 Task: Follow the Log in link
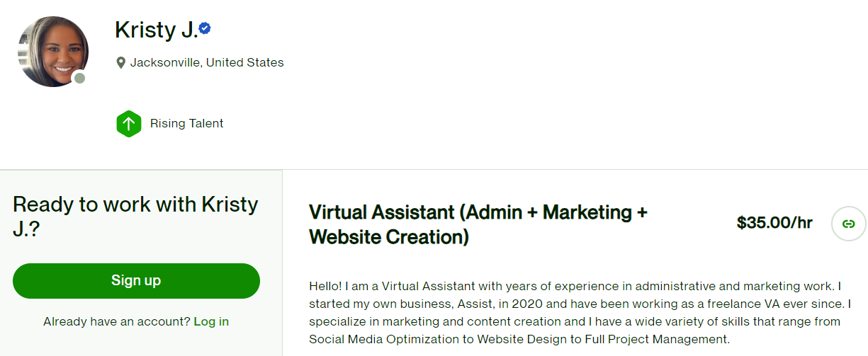pyautogui.click(x=211, y=321)
